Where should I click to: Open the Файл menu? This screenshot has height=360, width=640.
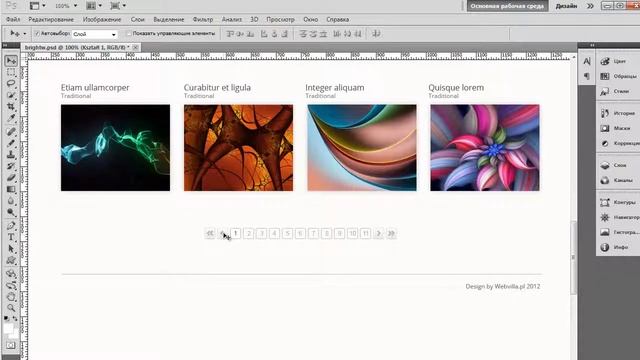(x=13, y=19)
